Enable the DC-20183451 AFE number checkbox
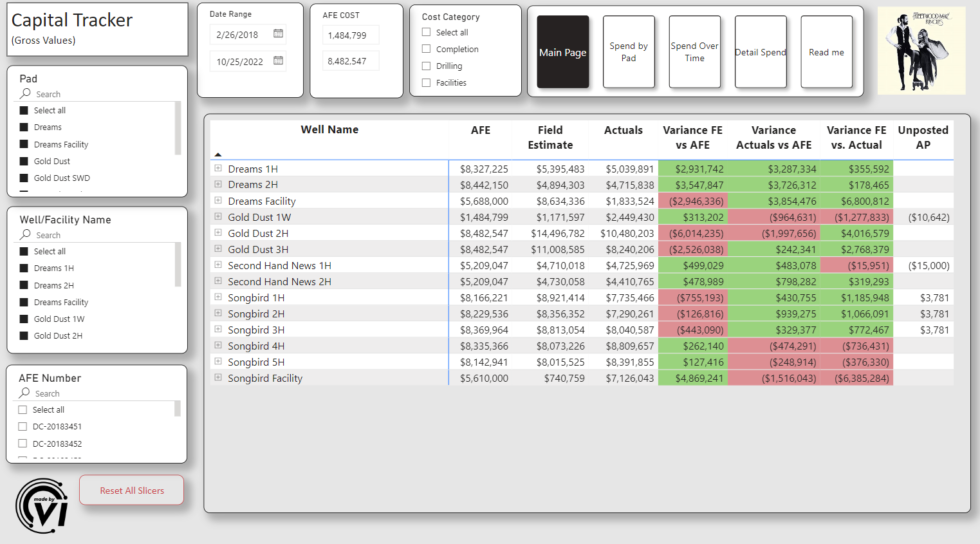The height and width of the screenshot is (544, 980). pyautogui.click(x=24, y=427)
